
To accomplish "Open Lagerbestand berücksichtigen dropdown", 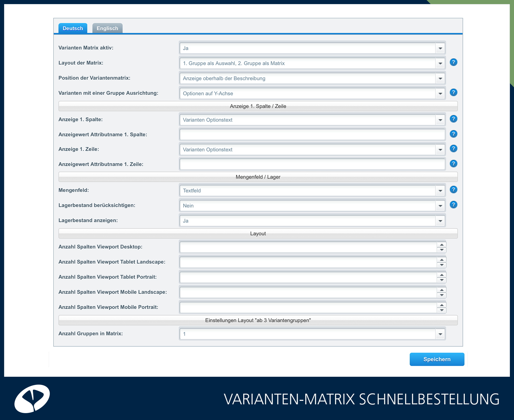I will pos(440,206).
